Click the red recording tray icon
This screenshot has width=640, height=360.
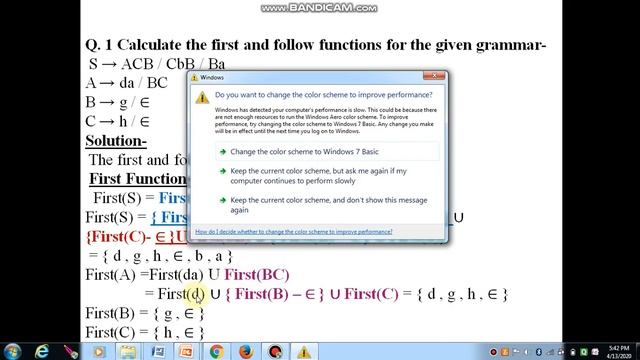(x=493, y=352)
